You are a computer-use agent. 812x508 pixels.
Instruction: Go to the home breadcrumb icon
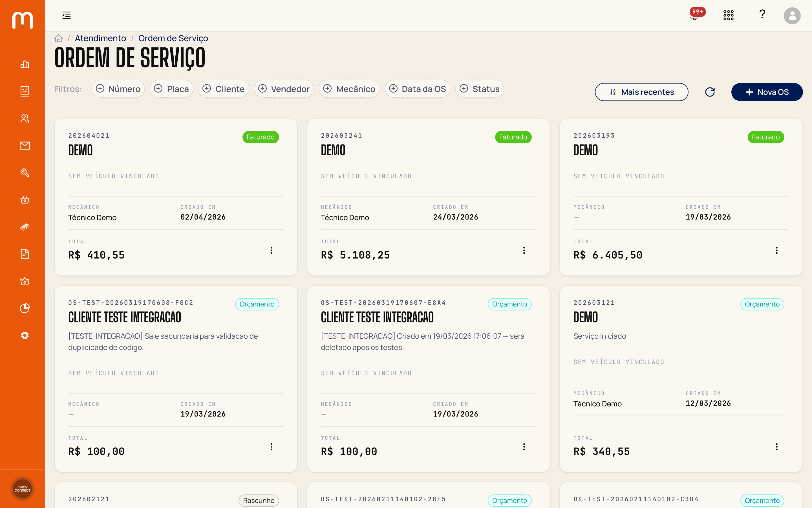click(58, 38)
